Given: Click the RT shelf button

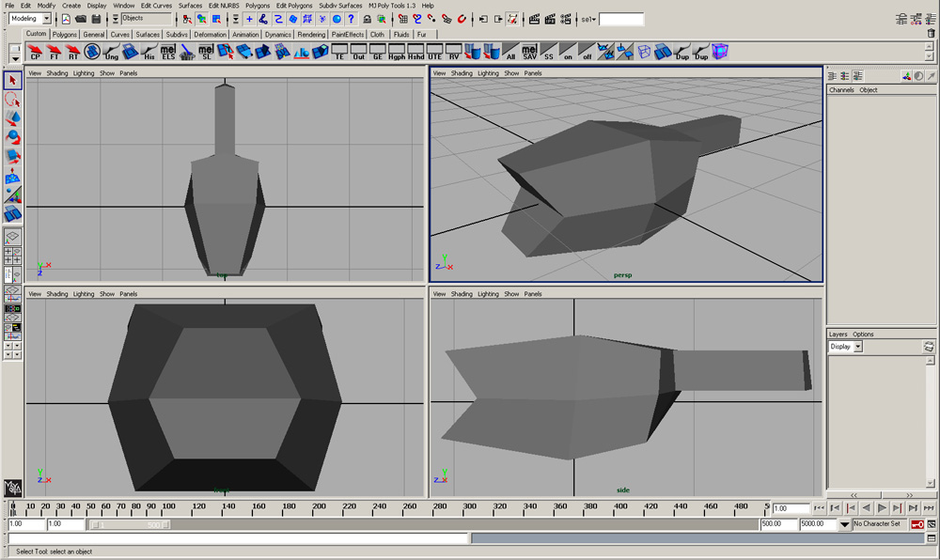Looking at the screenshot, I should tap(73, 52).
